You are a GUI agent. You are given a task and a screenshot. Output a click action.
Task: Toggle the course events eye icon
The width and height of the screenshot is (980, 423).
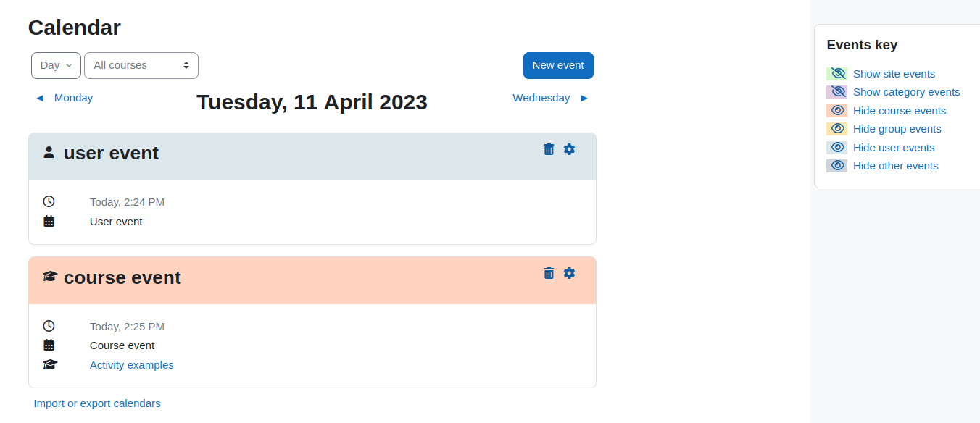(837, 111)
